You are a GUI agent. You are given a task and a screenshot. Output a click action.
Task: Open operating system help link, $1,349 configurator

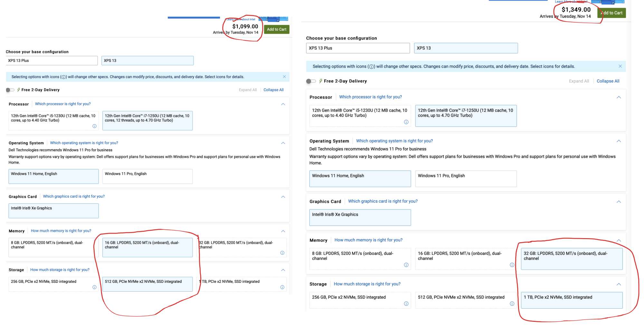coord(394,141)
